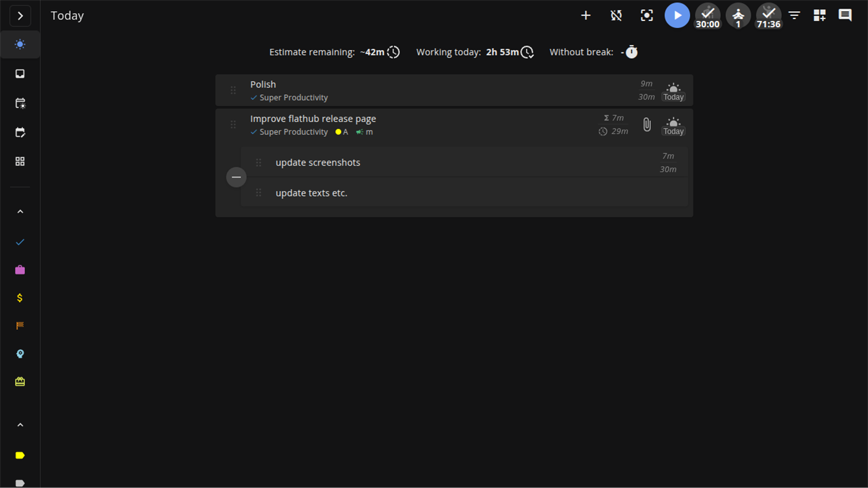The width and height of the screenshot is (868, 488).
Task: Click the meditation break icon showing 1
Action: pyautogui.click(x=738, y=15)
